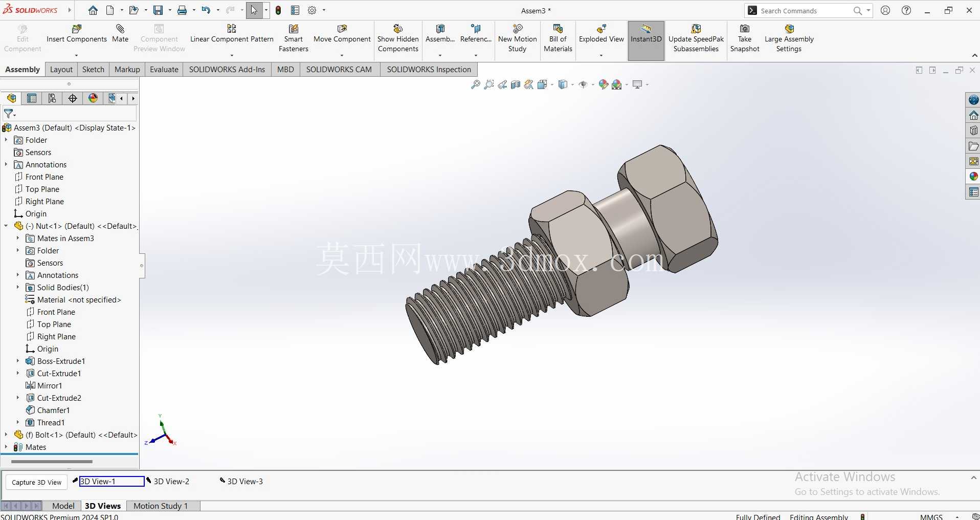Open Appearances task pane icon
980x520 pixels.
[973, 177]
